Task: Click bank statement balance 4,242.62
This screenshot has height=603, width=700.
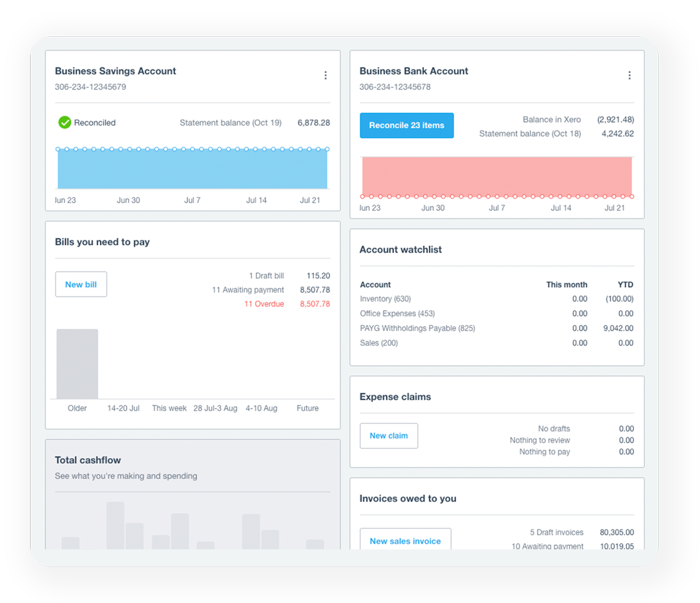Action: (x=618, y=134)
